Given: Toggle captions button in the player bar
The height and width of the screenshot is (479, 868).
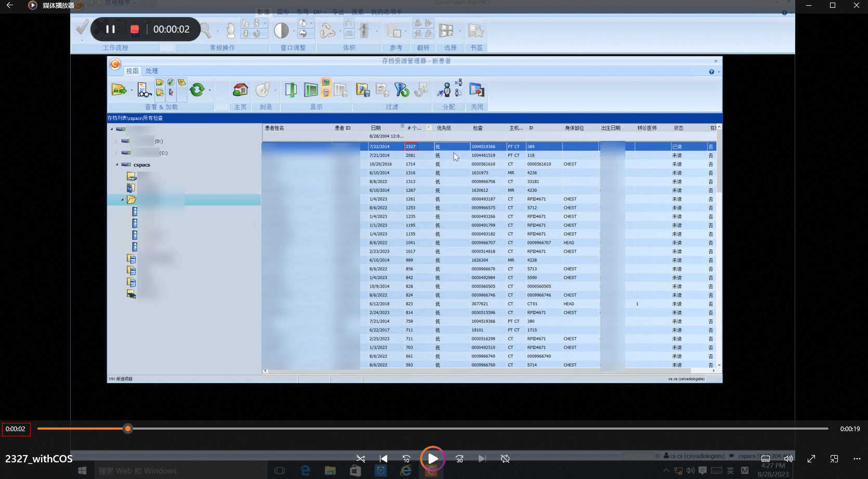Looking at the screenshot, I should click(x=766, y=459).
